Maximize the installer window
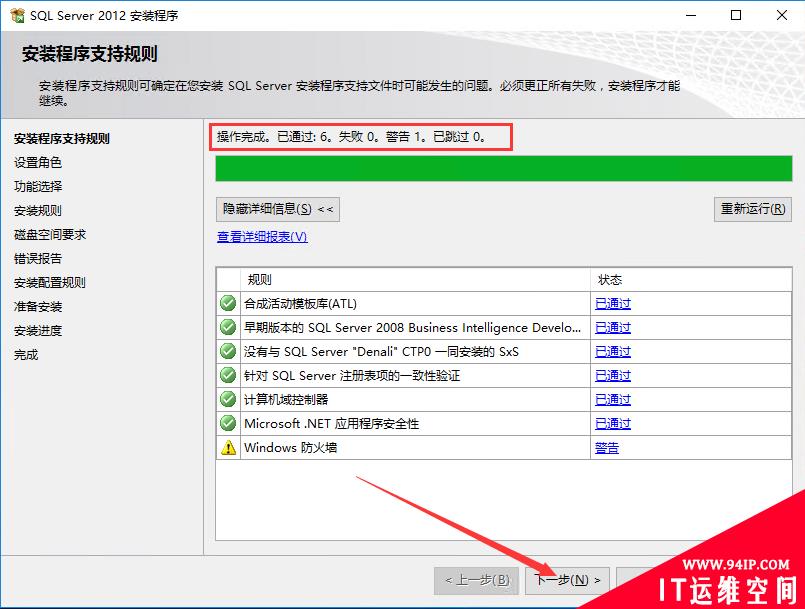 [x=736, y=15]
